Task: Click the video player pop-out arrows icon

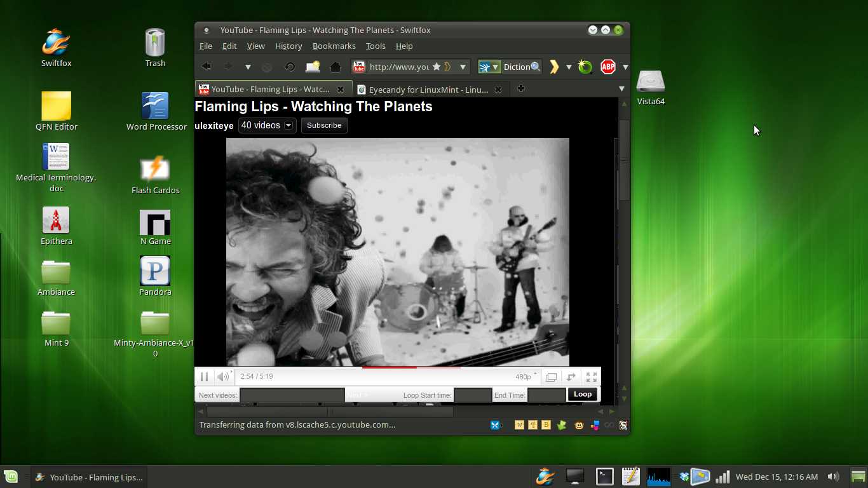Action: pos(571,377)
